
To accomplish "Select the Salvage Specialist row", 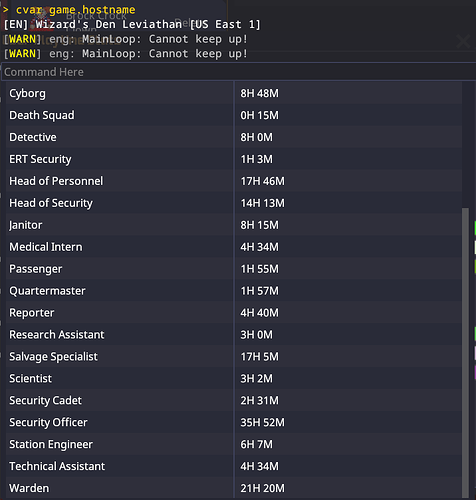I will coord(234,357).
